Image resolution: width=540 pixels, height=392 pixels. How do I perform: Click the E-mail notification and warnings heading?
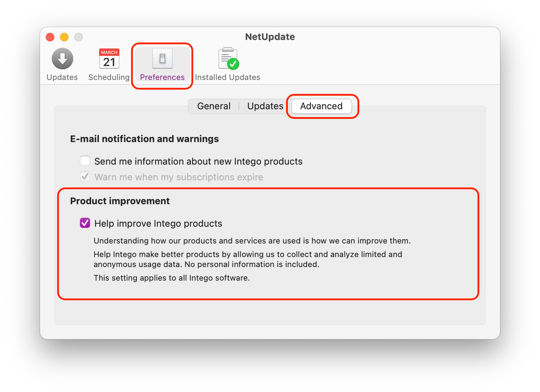click(x=145, y=139)
